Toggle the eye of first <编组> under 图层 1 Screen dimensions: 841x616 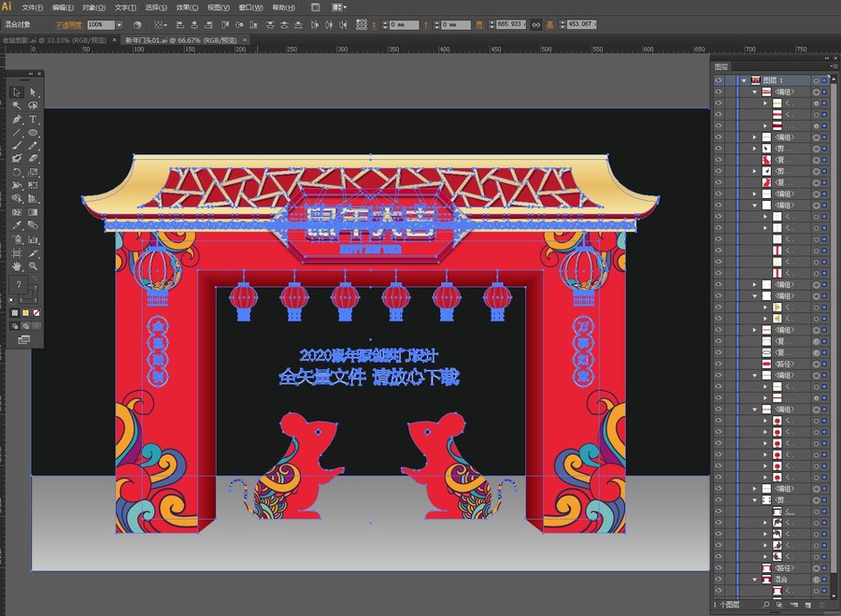pos(719,92)
